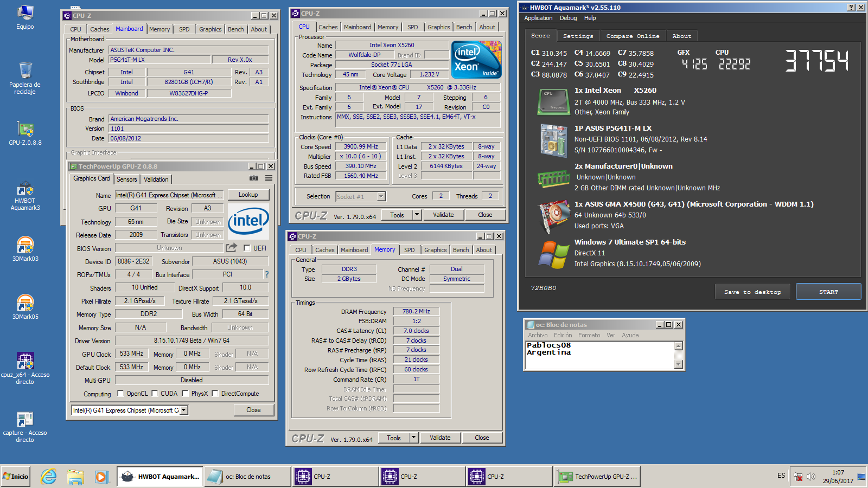Screen dimensions: 868x488
Task: Click GPU-Z screenshot camera icon
Action: [253, 178]
